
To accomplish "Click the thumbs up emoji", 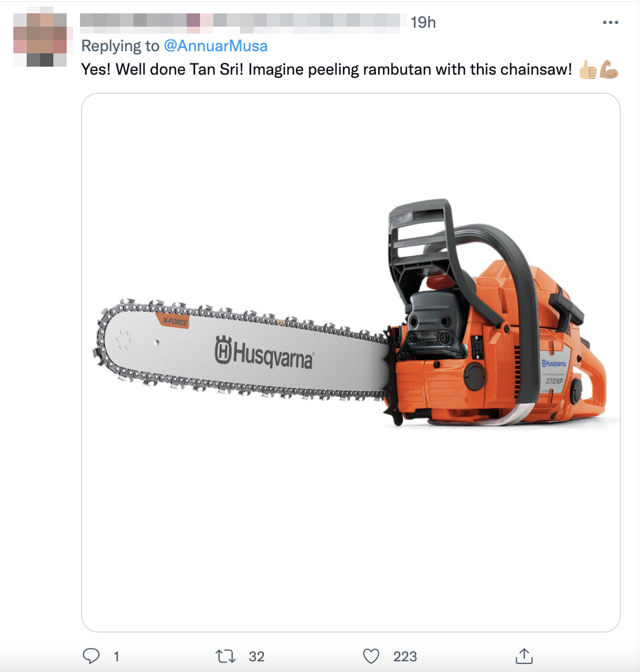I will [588, 69].
